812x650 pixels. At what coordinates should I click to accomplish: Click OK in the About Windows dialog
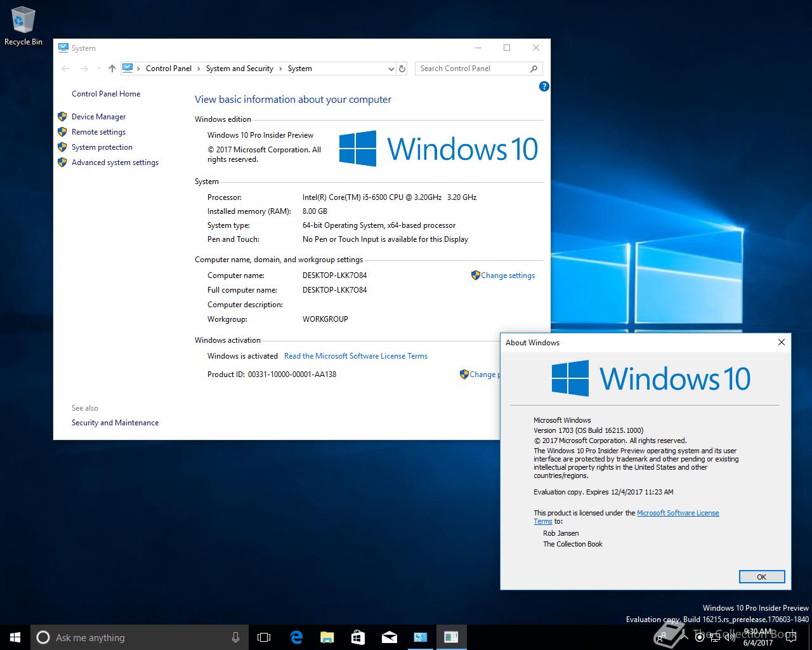(x=762, y=577)
